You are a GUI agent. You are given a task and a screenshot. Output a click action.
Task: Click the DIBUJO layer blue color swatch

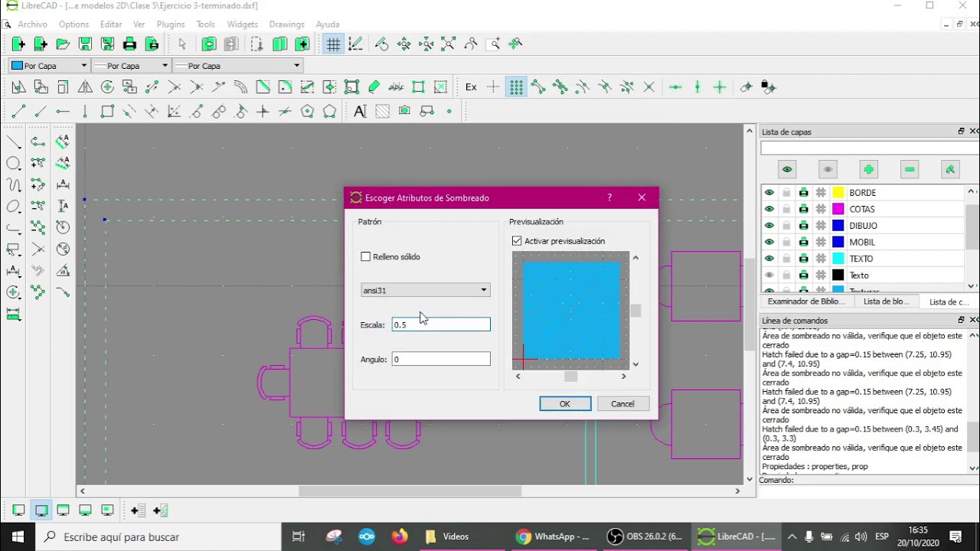point(838,226)
